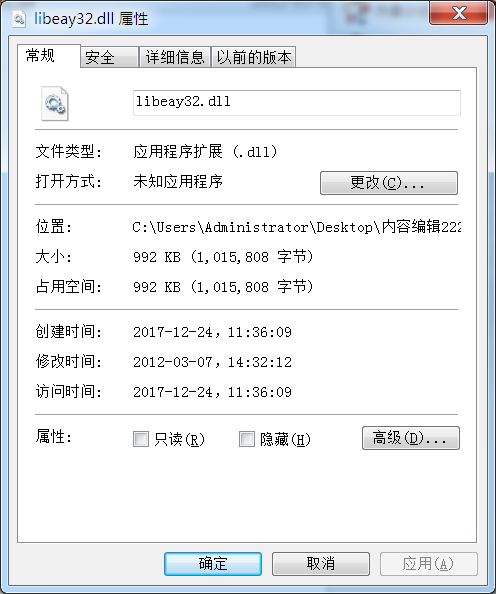This screenshot has height=594, width=496.
Task: Click the 应用(A) button
Action: [x=429, y=564]
